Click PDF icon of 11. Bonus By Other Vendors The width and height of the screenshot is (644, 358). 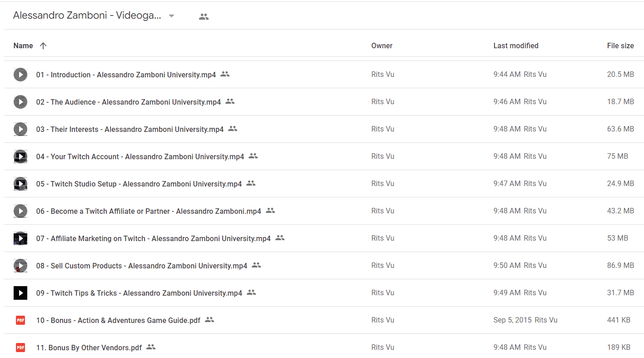tap(20, 348)
